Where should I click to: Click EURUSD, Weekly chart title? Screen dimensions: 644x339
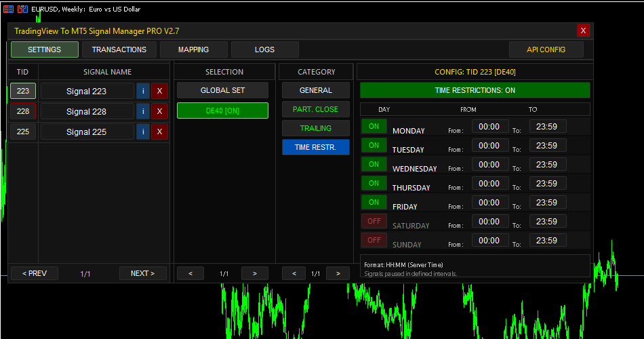click(x=86, y=9)
